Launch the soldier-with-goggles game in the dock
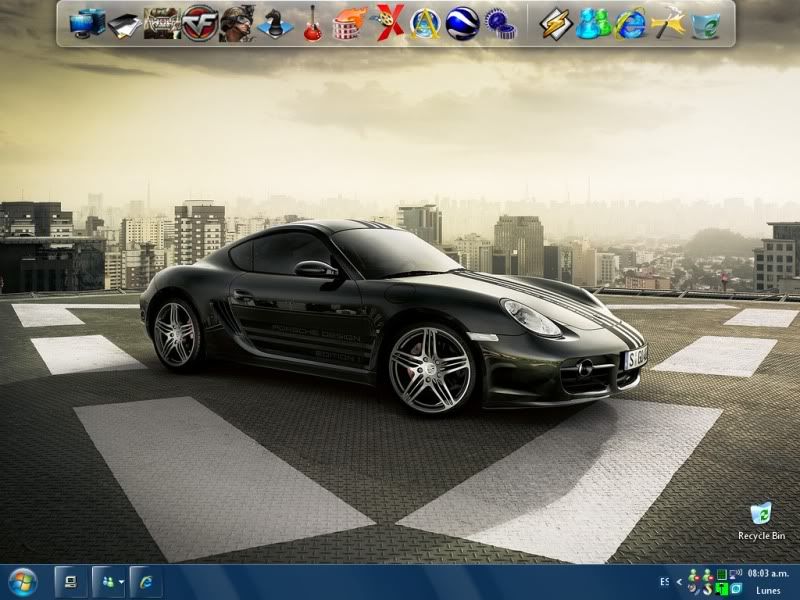 click(237, 23)
